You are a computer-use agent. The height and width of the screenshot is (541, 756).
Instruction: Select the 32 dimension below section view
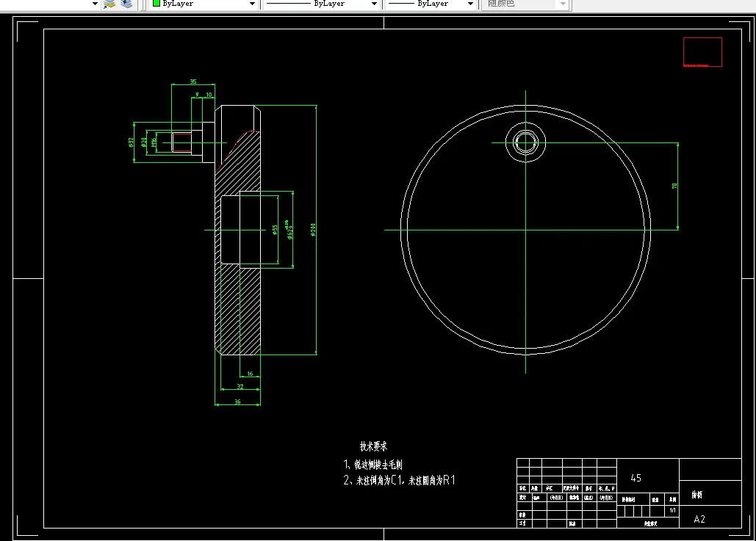240,386
